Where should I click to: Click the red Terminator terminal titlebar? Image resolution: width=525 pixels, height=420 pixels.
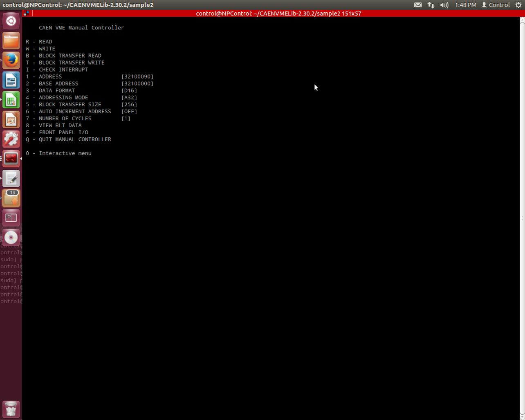point(278,13)
